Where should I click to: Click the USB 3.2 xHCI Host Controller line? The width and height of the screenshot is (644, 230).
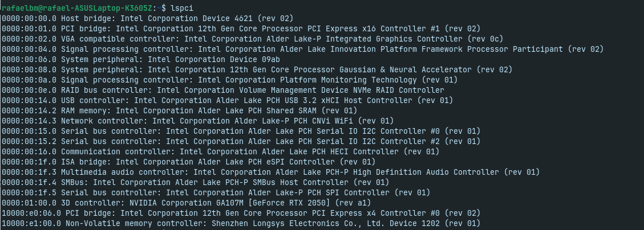(x=229, y=100)
